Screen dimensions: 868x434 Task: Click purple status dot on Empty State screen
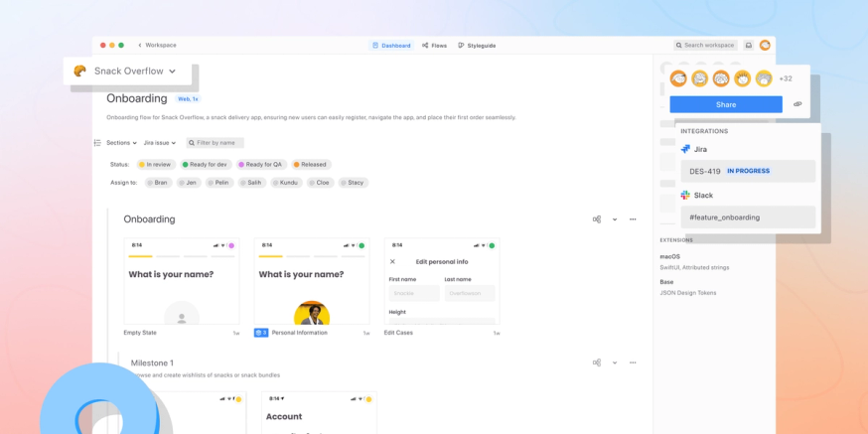coord(231,245)
